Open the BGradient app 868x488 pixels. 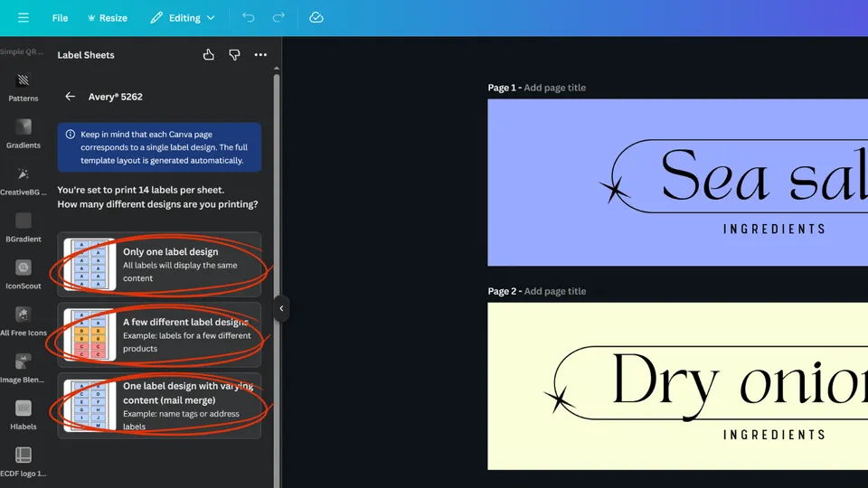[x=24, y=228]
